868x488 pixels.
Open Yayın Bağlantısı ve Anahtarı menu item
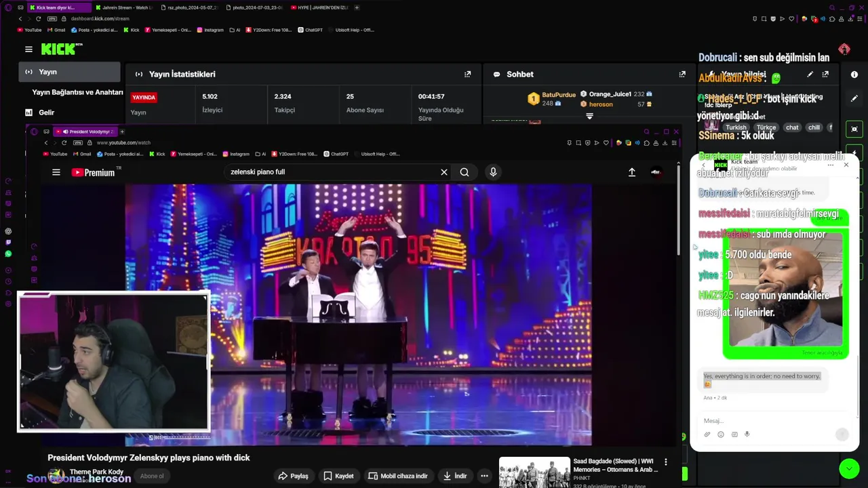tap(77, 92)
